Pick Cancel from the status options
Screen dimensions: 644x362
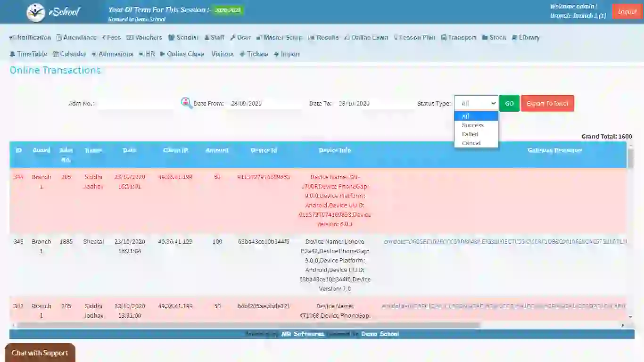[471, 143]
